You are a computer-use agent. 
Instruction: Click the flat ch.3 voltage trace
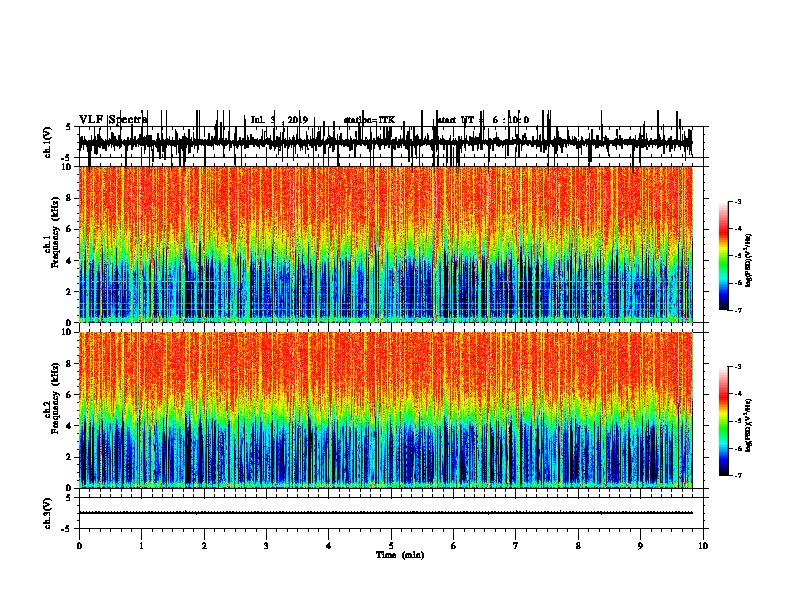tap(385, 513)
